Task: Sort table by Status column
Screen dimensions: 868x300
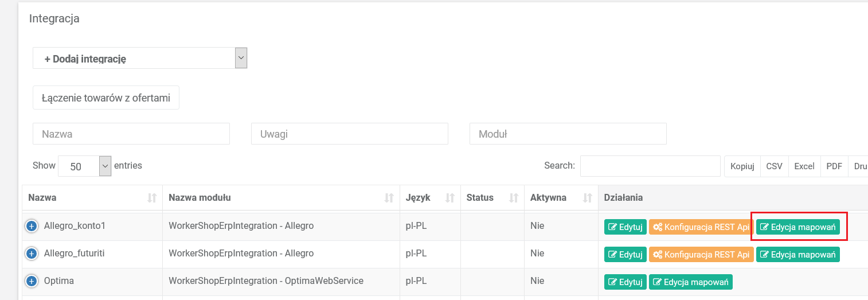Action: pyautogui.click(x=491, y=198)
